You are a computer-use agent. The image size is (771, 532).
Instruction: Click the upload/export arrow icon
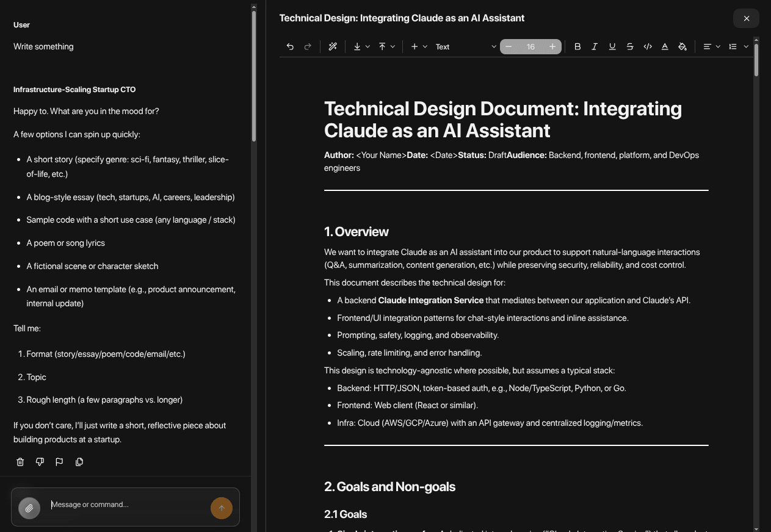click(x=382, y=46)
